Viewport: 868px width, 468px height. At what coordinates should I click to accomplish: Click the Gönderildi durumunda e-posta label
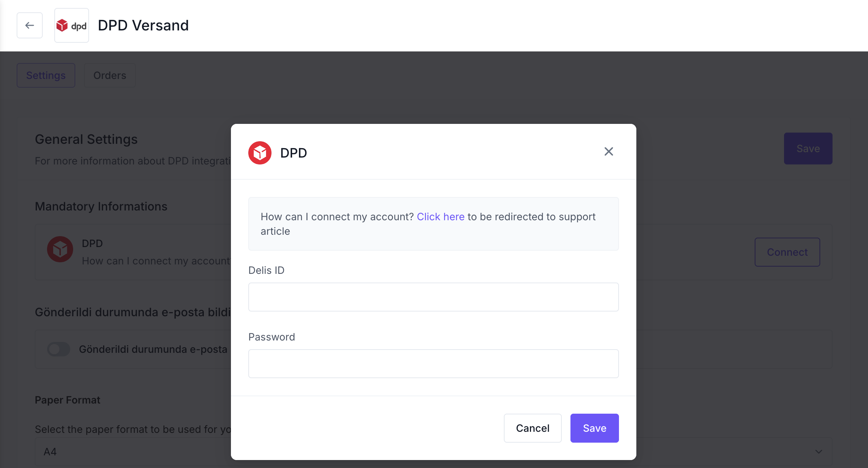point(153,349)
